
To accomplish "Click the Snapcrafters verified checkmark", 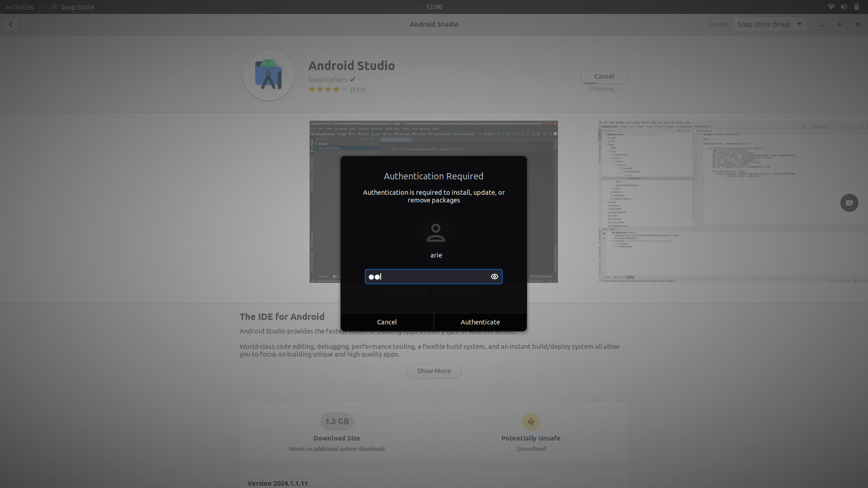I will 353,79.
